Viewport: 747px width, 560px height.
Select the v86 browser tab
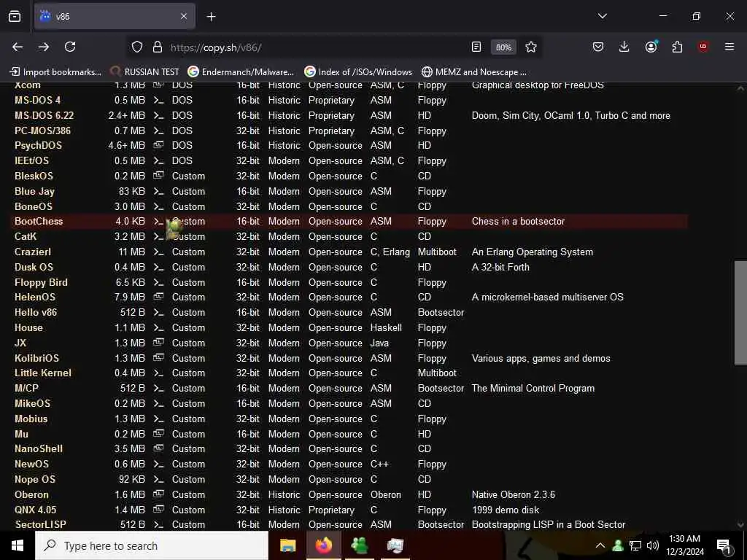pyautogui.click(x=115, y=16)
